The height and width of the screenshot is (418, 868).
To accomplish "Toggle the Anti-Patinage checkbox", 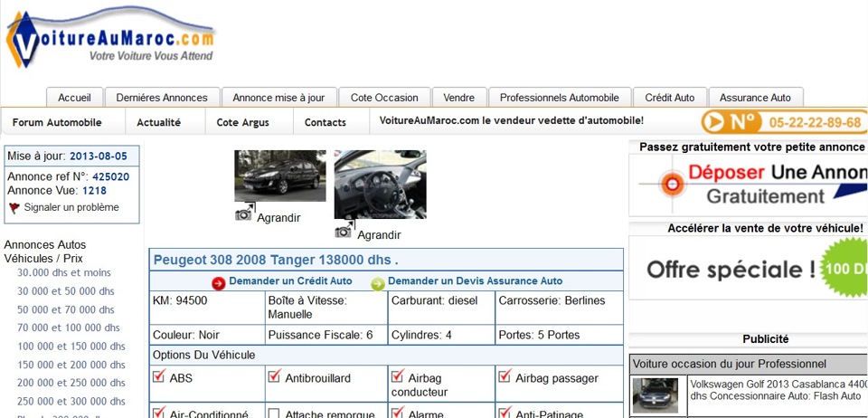I will click(505, 413).
